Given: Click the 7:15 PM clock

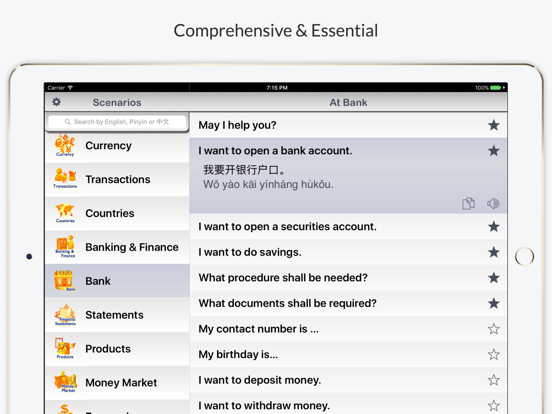Looking at the screenshot, I should click(277, 88).
